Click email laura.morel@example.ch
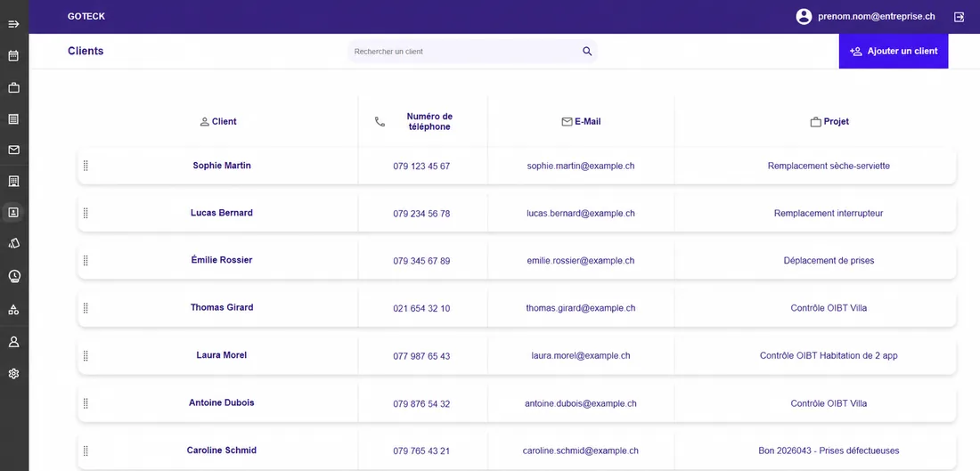Viewport: 980px width, 471px height. (x=581, y=355)
